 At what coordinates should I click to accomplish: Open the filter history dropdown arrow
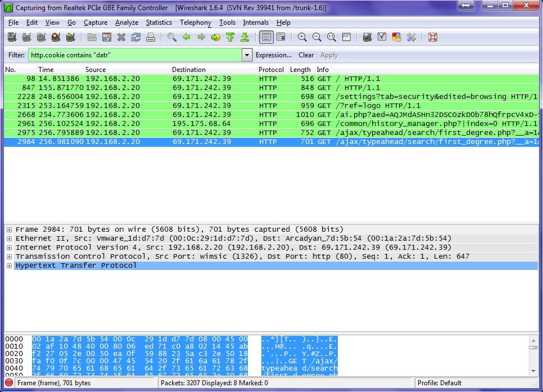pyautogui.click(x=247, y=55)
